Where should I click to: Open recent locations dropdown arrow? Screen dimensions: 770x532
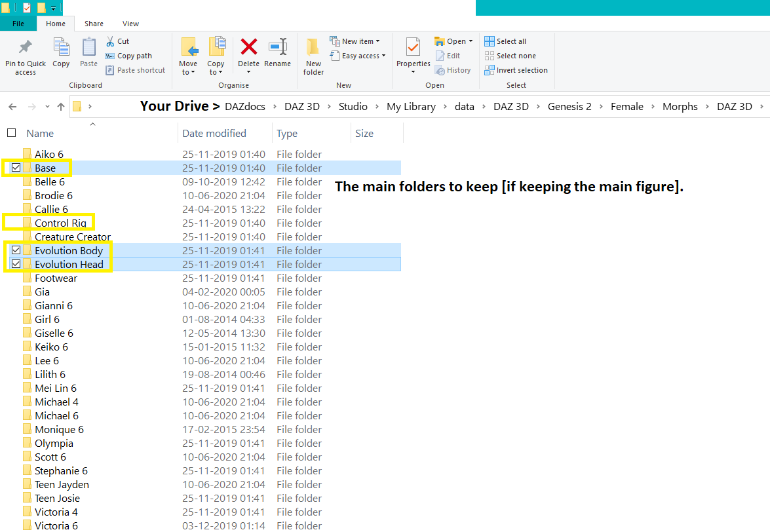click(47, 107)
